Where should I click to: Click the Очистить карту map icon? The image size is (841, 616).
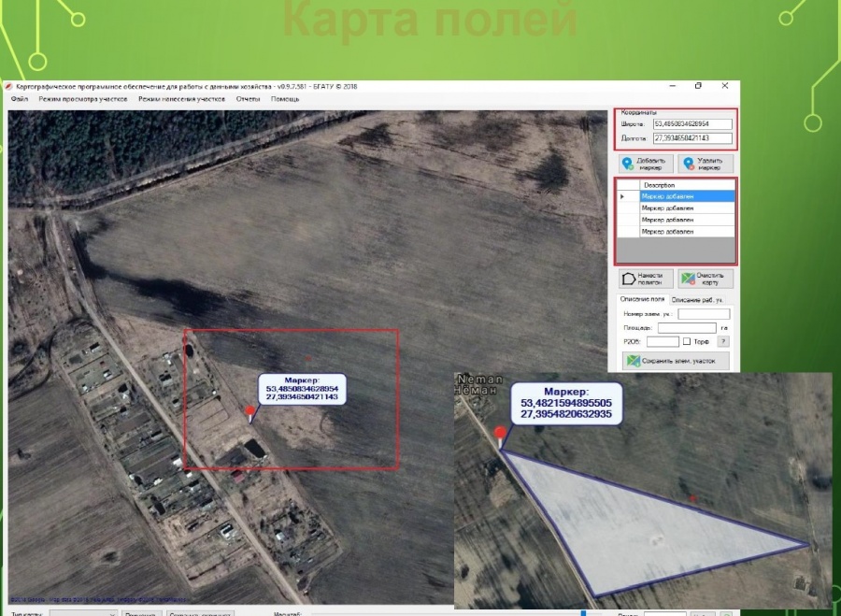pos(688,279)
